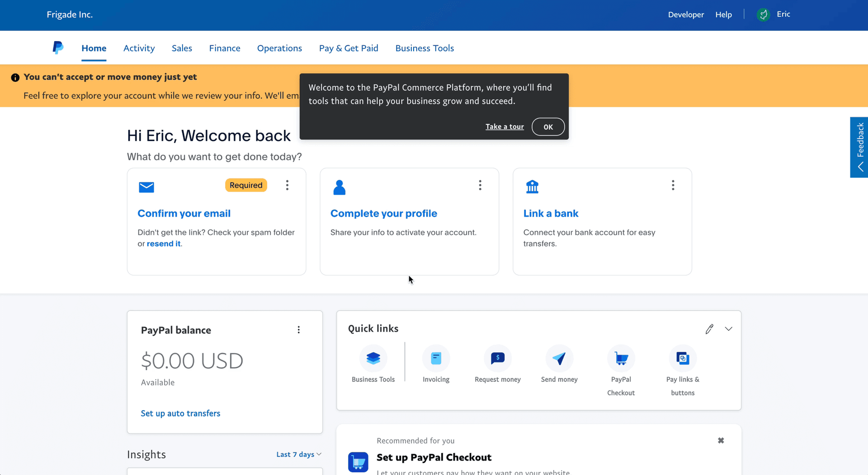The image size is (868, 475).
Task: Open the PayPal Checkout cart icon
Action: (x=621, y=358)
